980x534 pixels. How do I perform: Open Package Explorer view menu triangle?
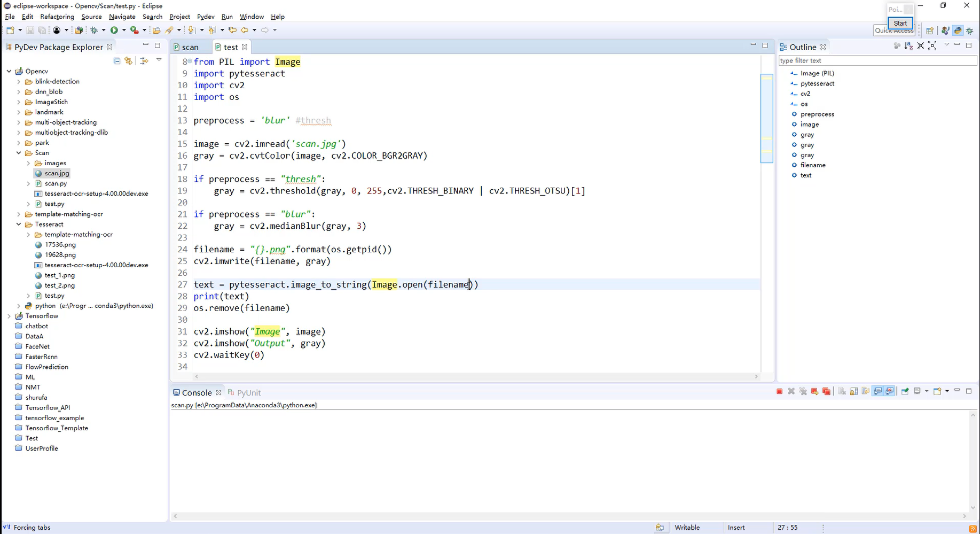tap(159, 60)
